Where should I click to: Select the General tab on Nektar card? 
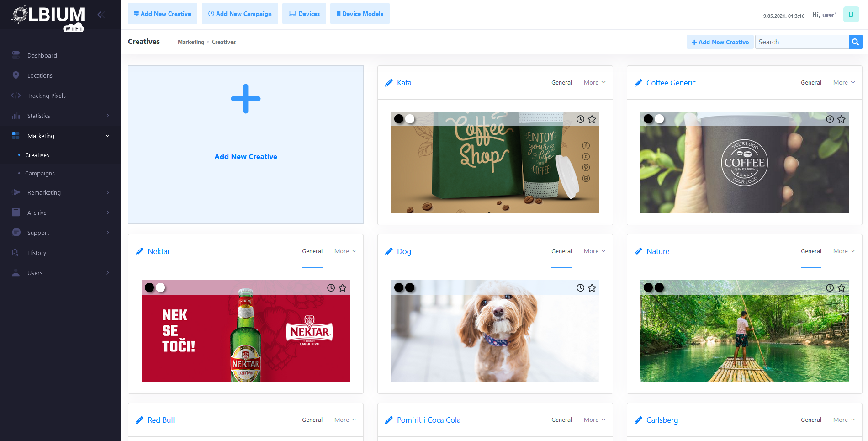pos(312,251)
